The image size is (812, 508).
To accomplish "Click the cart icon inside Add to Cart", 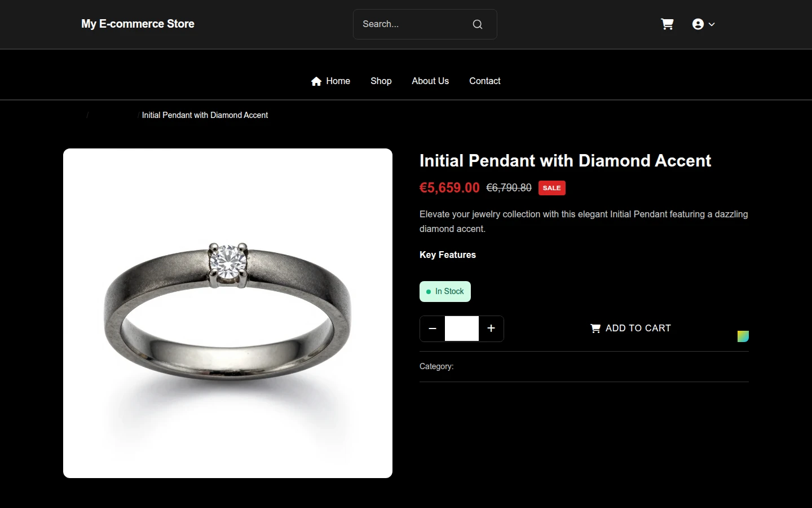I will click(595, 329).
